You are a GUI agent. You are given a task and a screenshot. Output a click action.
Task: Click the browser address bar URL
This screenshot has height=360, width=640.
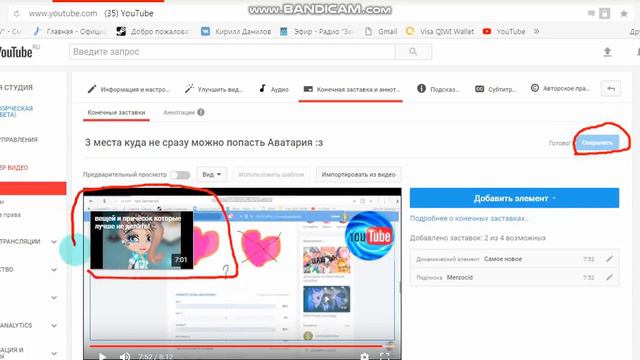63,13
